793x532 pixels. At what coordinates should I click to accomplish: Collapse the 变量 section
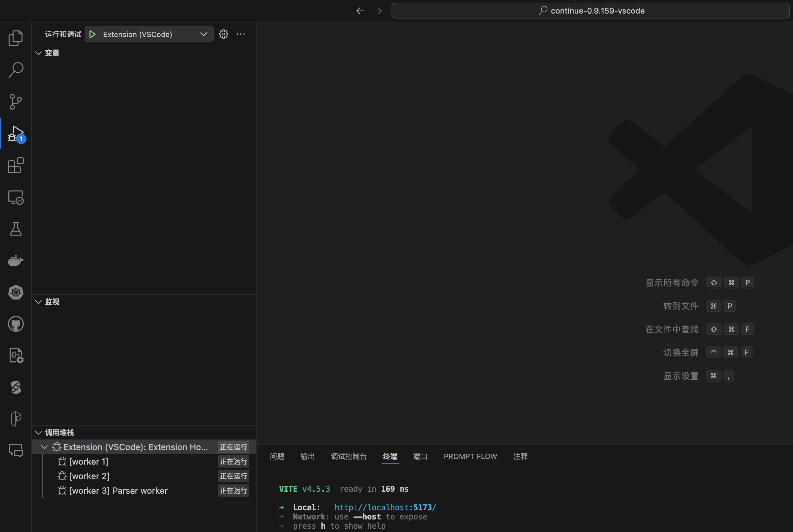pos(38,53)
